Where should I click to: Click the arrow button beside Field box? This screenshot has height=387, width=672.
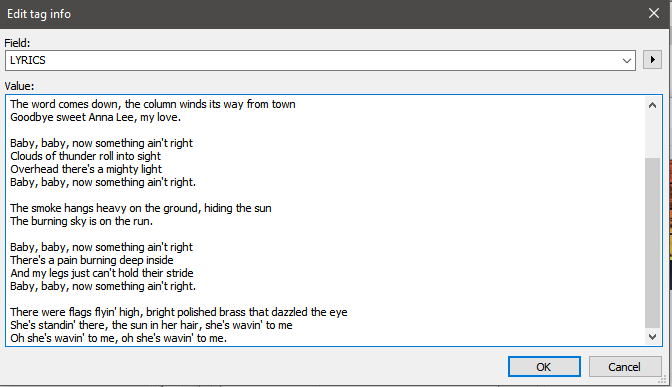tap(652, 60)
